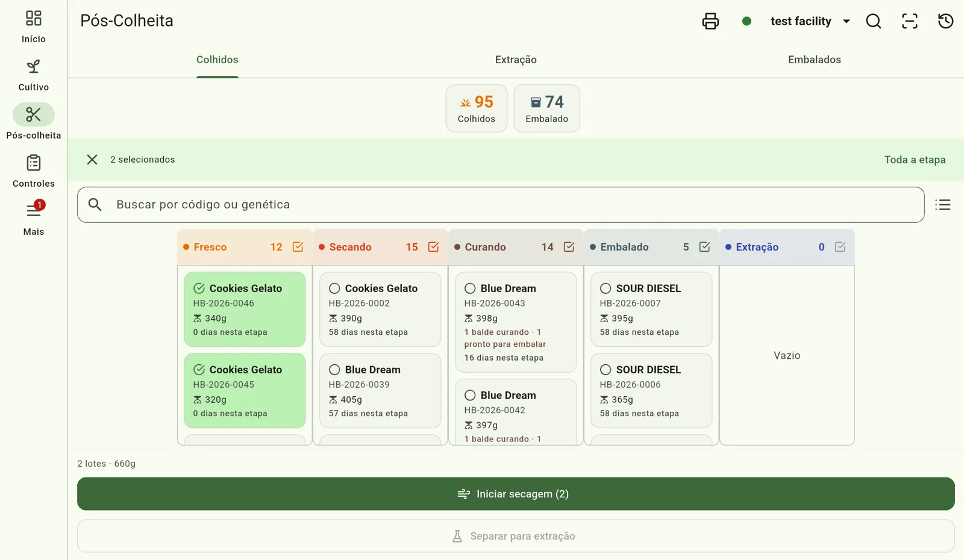Select all lots in the Fresco column
Image resolution: width=964 pixels, height=560 pixels.
298,247
